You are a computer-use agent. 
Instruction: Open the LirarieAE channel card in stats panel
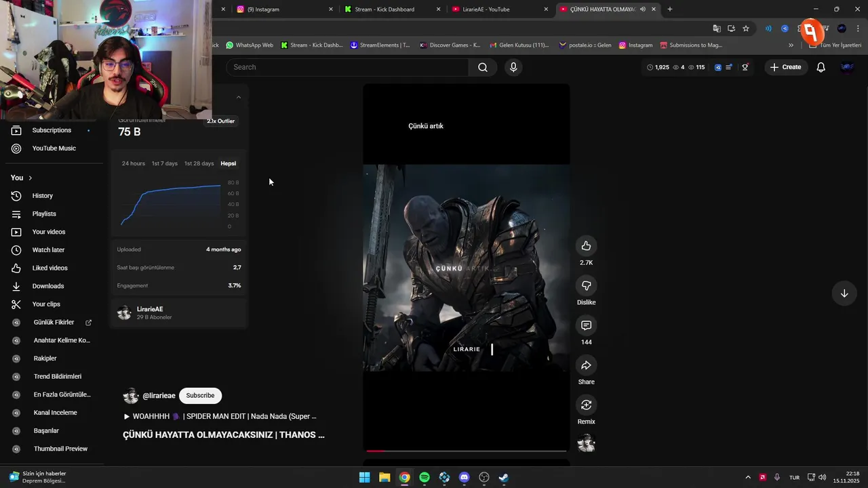point(179,312)
